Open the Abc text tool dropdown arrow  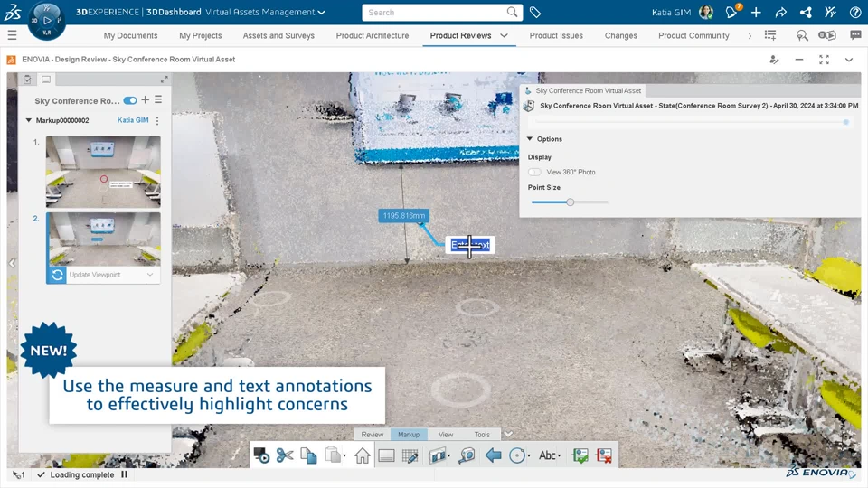(x=559, y=455)
